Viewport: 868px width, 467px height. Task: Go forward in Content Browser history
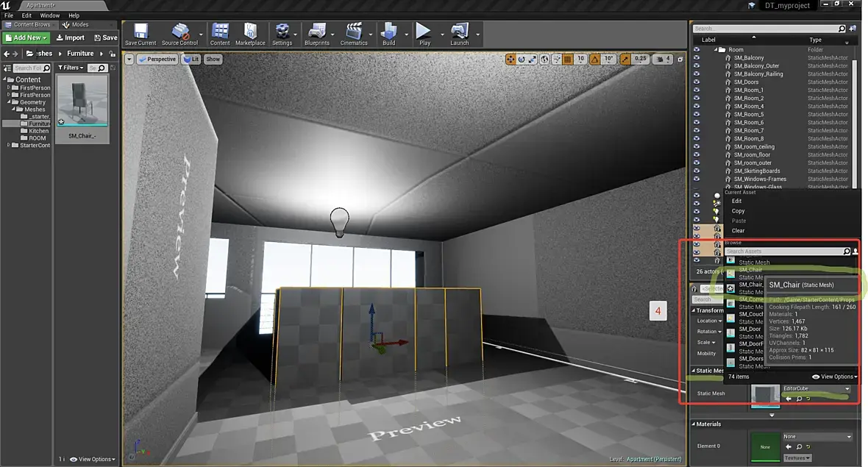[x=15, y=54]
